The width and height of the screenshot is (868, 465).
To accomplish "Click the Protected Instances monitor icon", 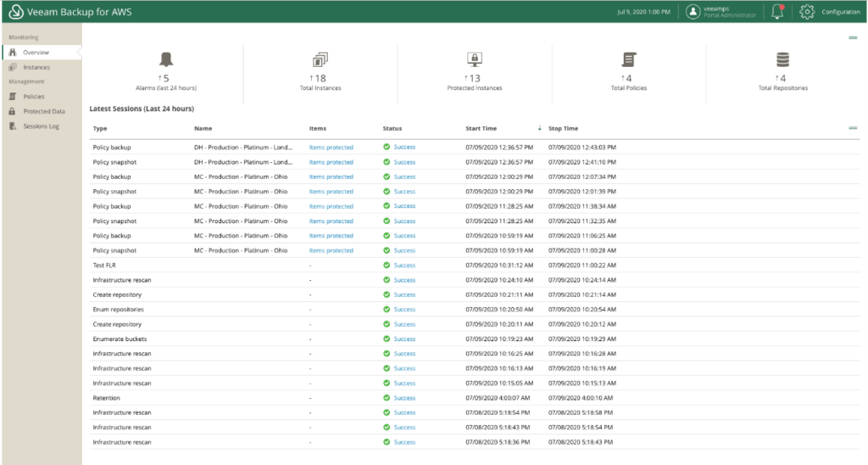I will pos(475,59).
